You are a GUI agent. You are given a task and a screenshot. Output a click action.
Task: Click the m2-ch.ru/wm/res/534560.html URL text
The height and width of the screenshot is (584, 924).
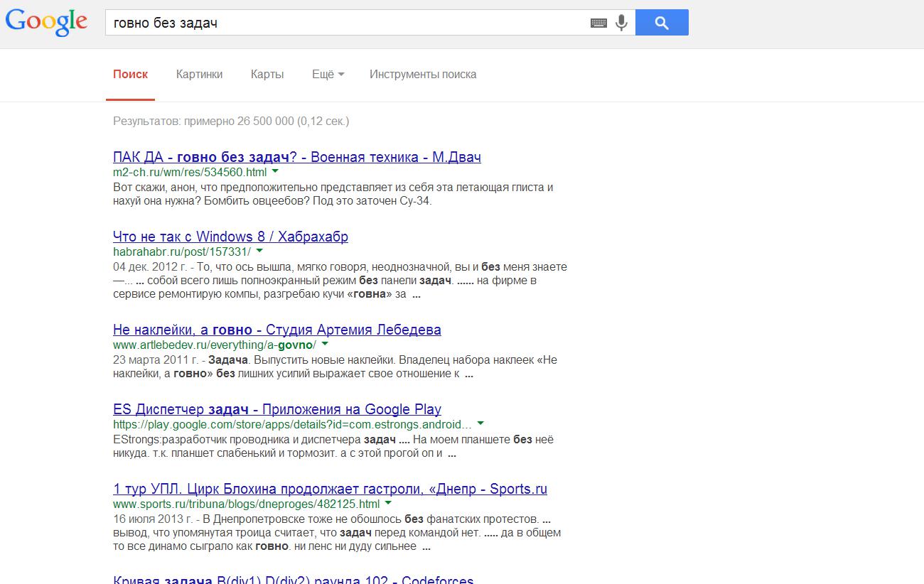point(190,172)
